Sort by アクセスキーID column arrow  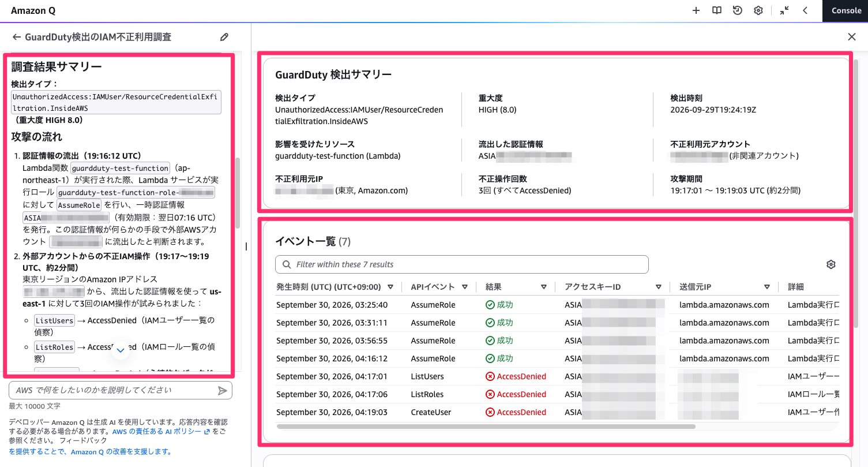(x=659, y=287)
